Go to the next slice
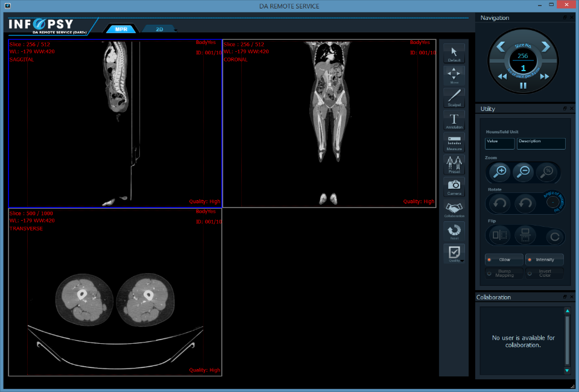This screenshot has width=579, height=392. [545, 46]
